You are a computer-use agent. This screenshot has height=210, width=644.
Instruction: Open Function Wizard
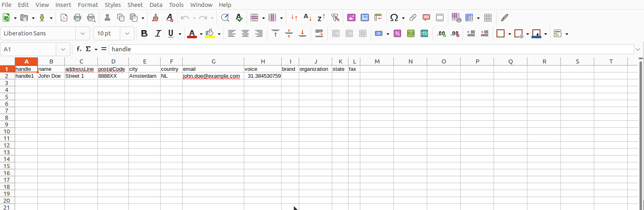coord(79,49)
